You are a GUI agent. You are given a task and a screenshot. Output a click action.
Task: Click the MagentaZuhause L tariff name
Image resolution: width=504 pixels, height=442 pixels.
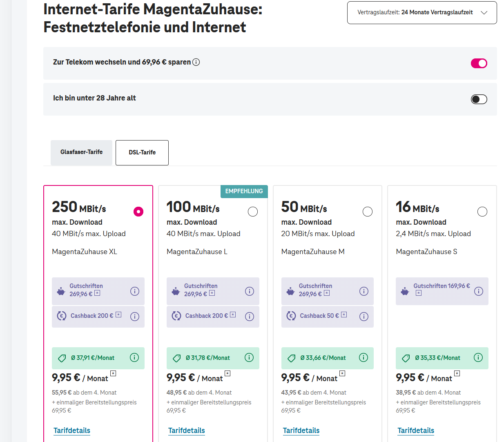coord(197,252)
